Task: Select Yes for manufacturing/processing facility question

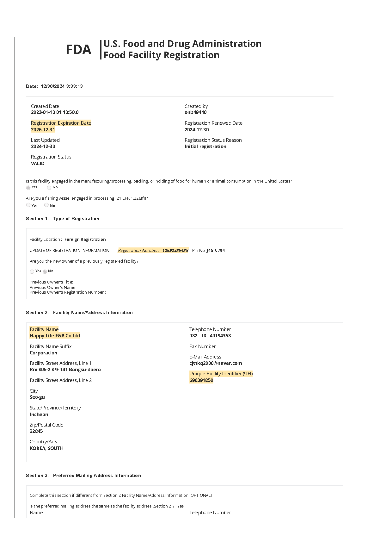Action: tap(28, 188)
